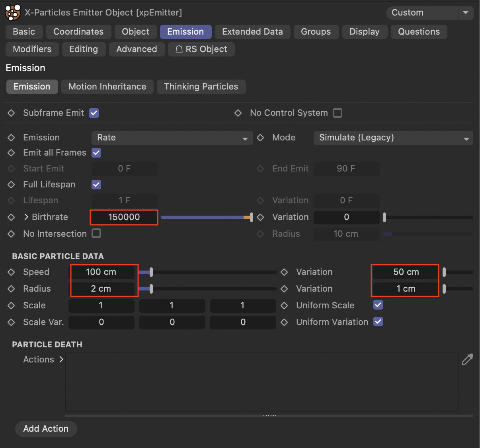This screenshot has width=480, height=448.
Task: Open the Object tab
Action: (136, 32)
